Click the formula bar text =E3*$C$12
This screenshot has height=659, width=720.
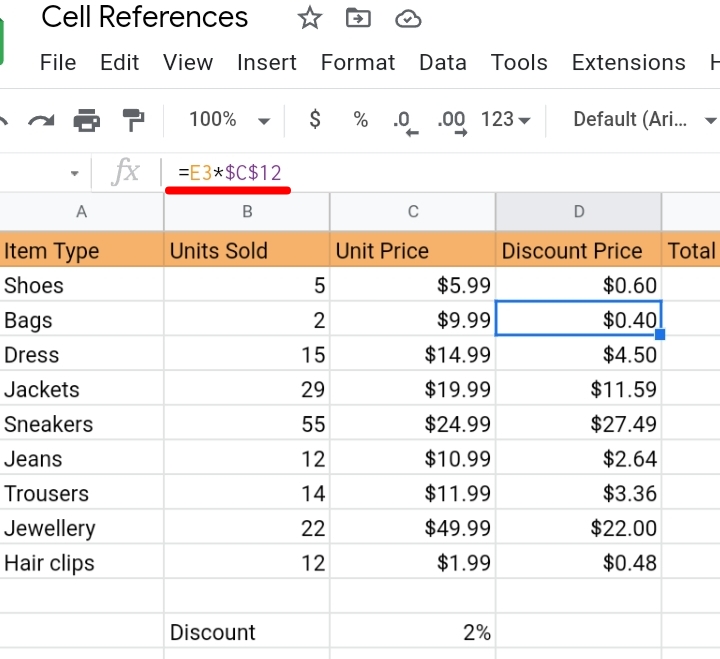[230, 173]
